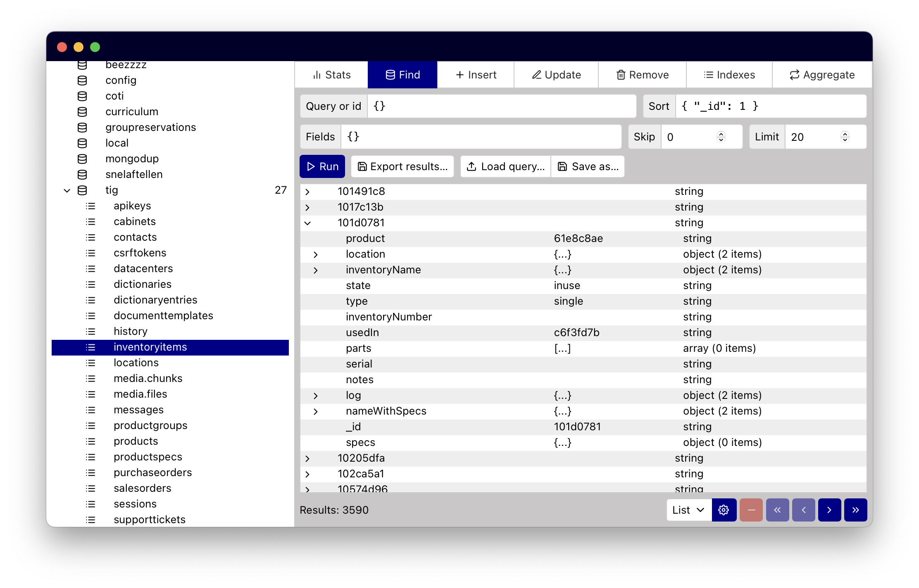919x588 pixels.
Task: Click the tig database icon
Action: coord(82,190)
